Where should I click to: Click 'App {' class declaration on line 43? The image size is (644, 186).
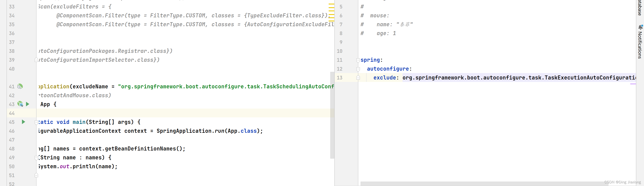(48, 104)
